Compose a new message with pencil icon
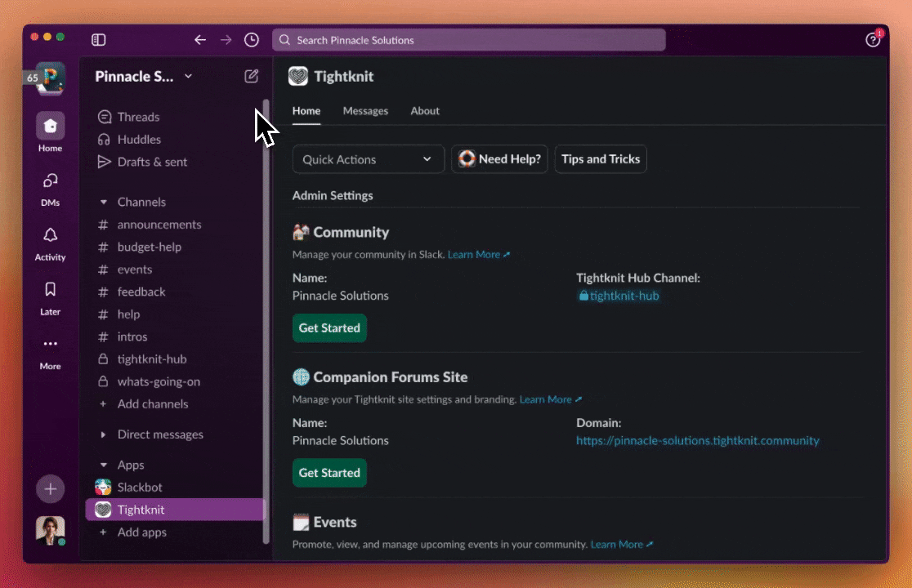This screenshot has height=588, width=912. 251,76
